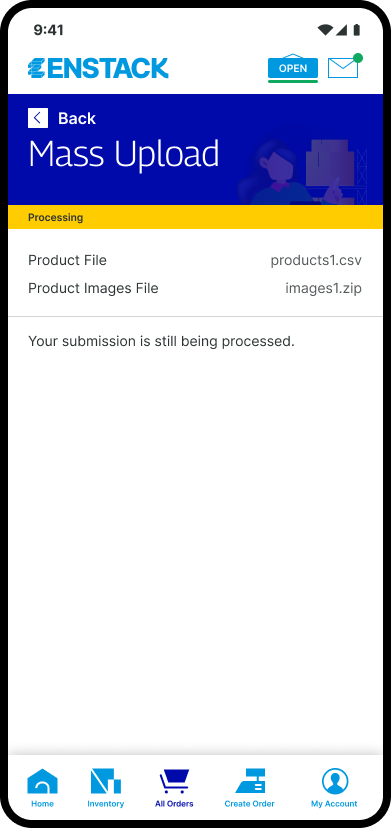Screen dimensions: 391x828
Task: Tap the back arrow icon
Action: pyautogui.click(x=38, y=118)
